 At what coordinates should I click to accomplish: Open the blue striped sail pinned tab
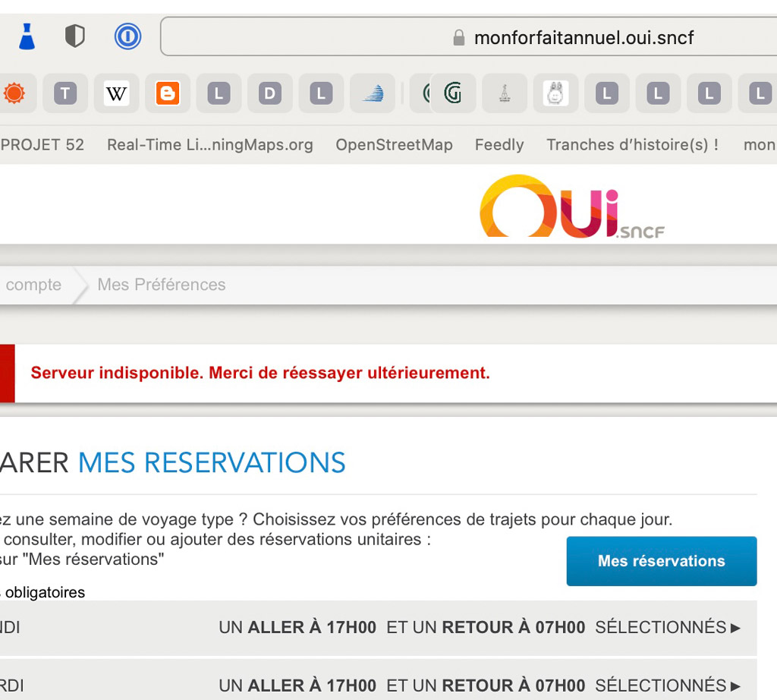[x=372, y=93]
